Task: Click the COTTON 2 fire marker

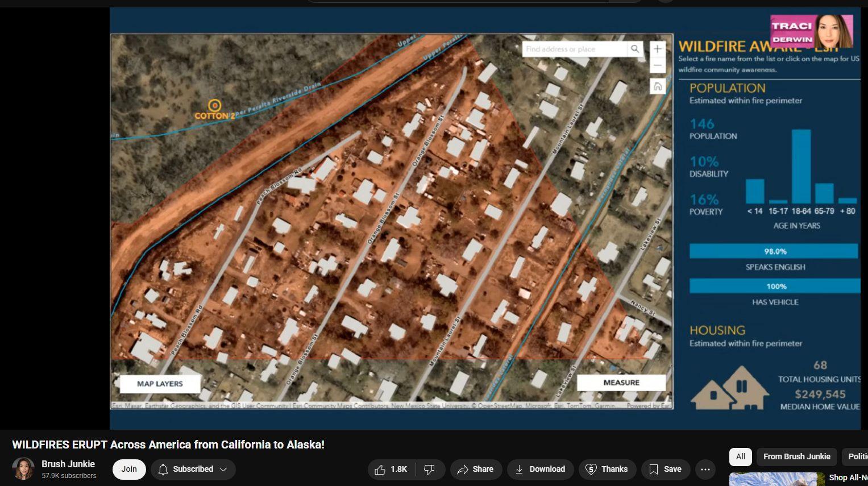Action: point(214,105)
